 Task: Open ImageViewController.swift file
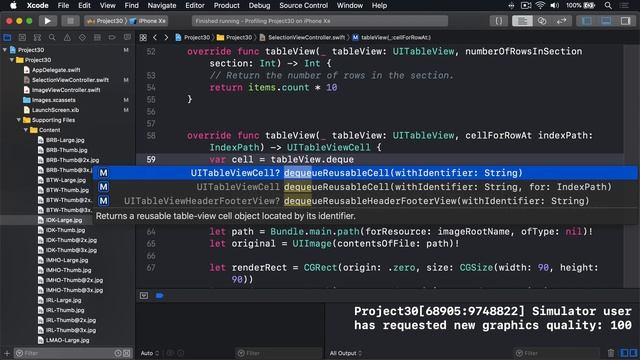point(66,90)
